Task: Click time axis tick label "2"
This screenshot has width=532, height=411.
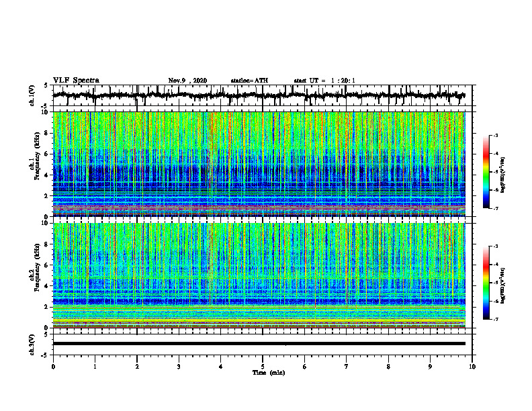Action: click(x=137, y=367)
